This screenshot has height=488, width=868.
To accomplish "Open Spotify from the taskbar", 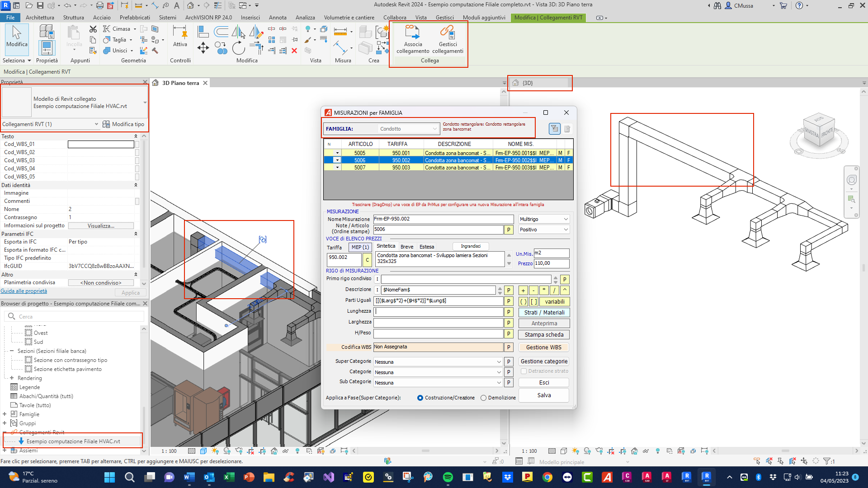I will click(x=448, y=477).
